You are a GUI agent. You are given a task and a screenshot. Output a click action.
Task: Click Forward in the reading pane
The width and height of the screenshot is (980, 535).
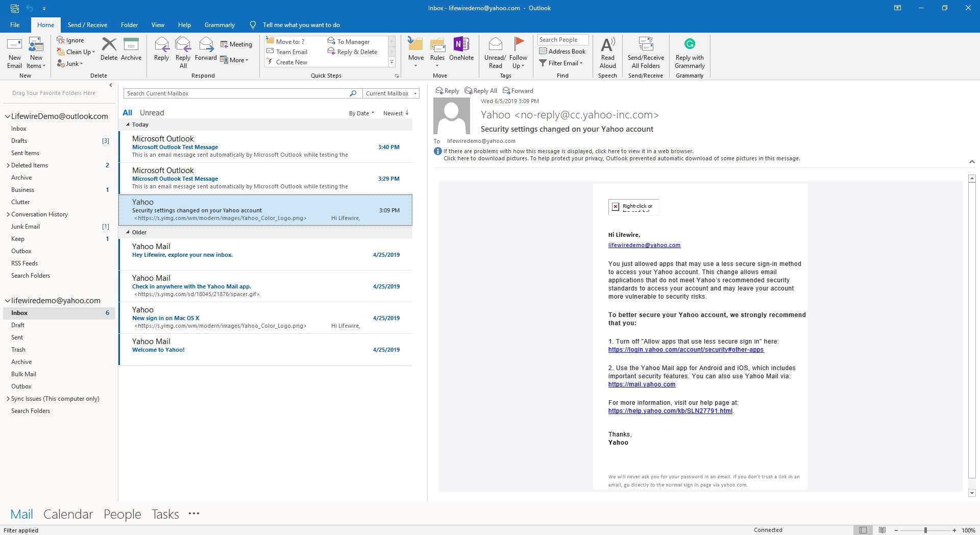pos(518,91)
